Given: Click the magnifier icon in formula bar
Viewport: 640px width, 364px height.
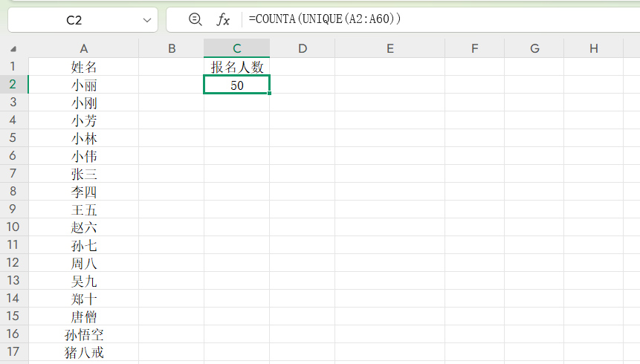Looking at the screenshot, I should [x=195, y=20].
